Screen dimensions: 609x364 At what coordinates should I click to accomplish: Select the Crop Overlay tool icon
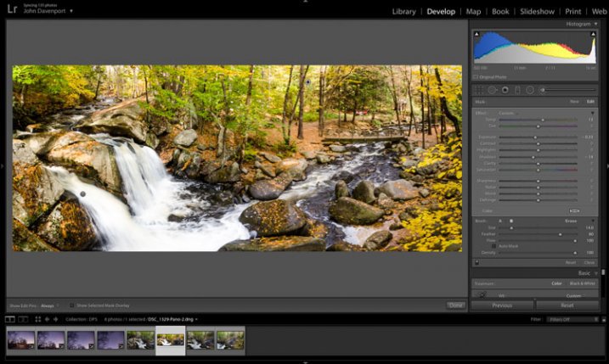480,89
